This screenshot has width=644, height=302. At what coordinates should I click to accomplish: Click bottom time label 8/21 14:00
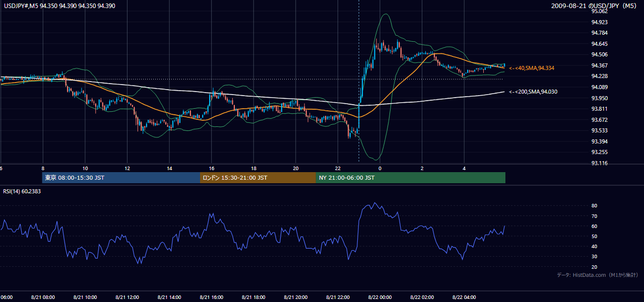coord(169,297)
